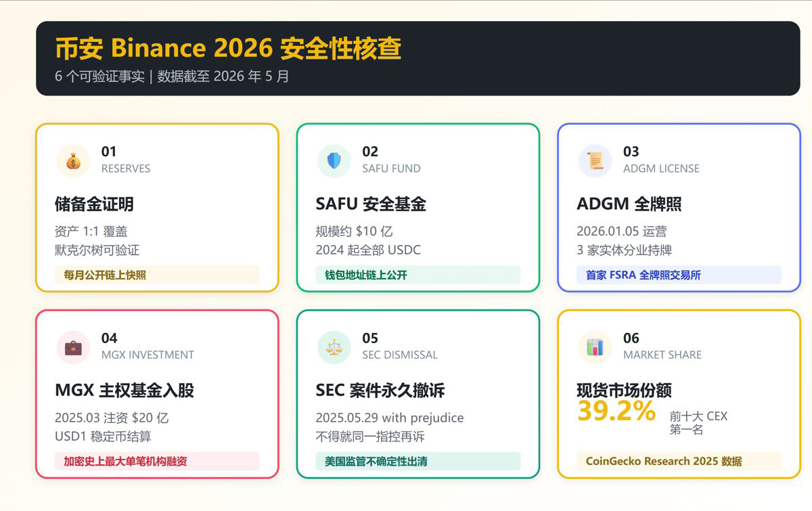Screen dimensions: 812x511
Task: Click the text 3 家实体分业持牌
Action: 625,250
